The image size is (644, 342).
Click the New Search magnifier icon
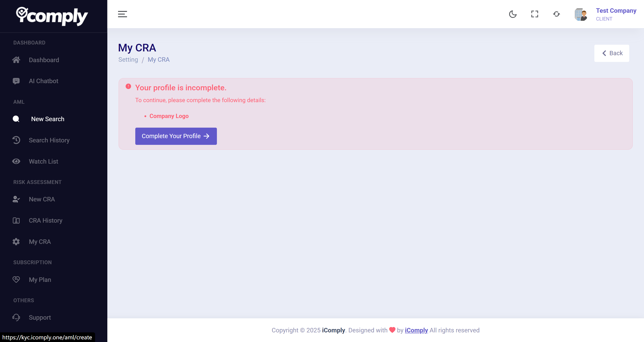16,119
